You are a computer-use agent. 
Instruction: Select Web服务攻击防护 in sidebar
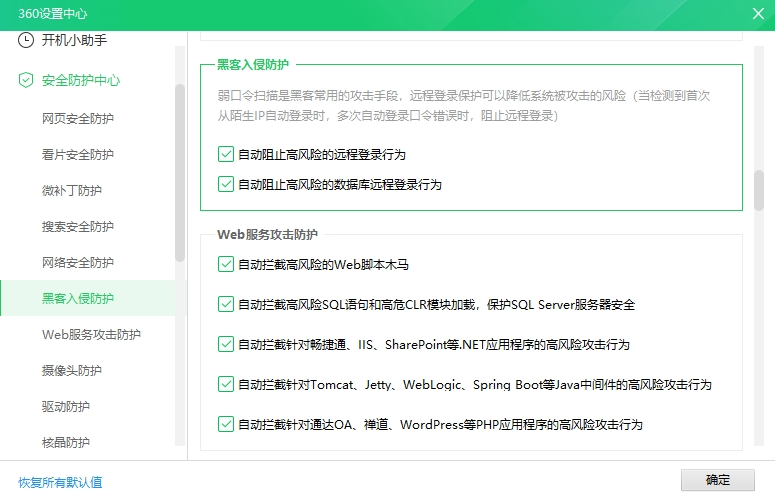pyautogui.click(x=91, y=334)
